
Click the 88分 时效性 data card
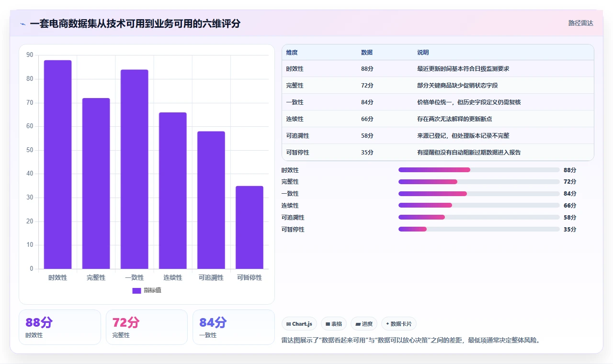60,327
